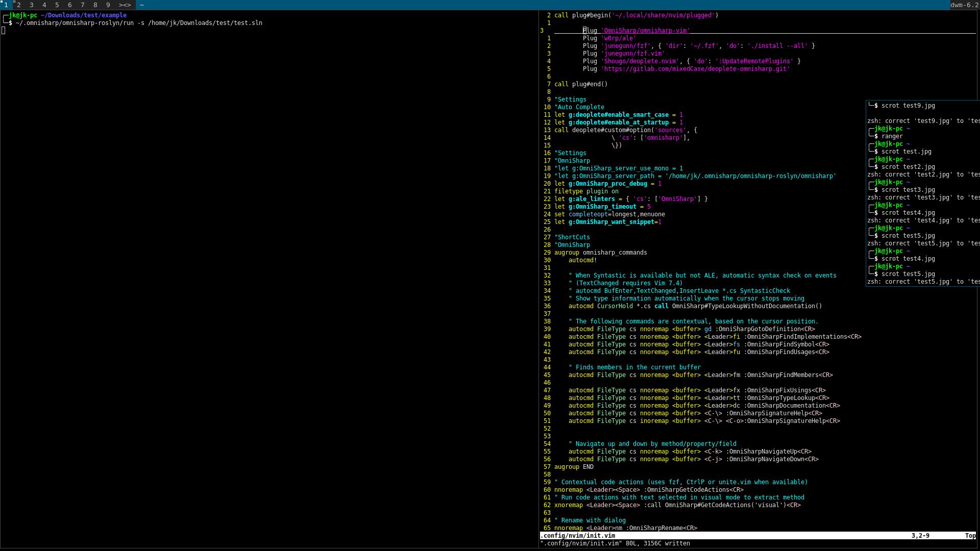
Task: Click the Plug 'w0rp/ale' line
Action: click(609, 38)
